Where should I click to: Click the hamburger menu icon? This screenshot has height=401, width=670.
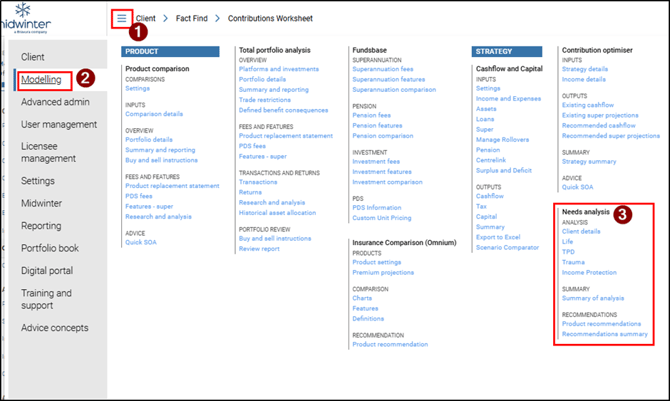pyautogui.click(x=122, y=18)
